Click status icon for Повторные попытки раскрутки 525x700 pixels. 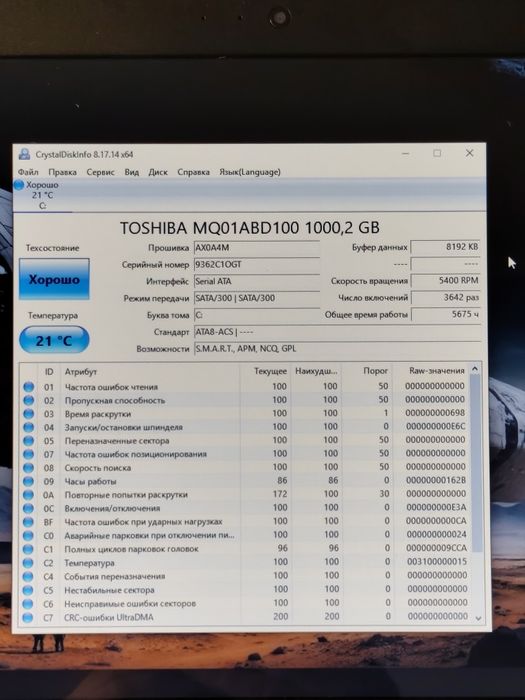tap(29, 495)
